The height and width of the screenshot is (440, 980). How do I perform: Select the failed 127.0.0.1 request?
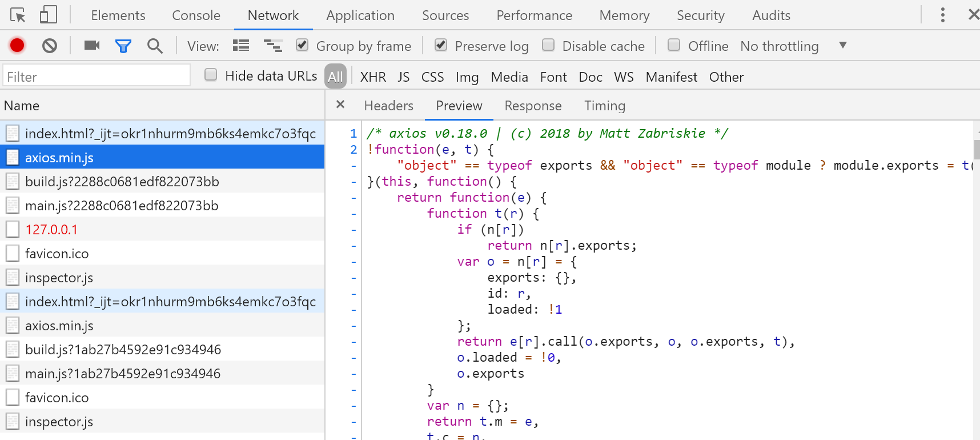point(51,230)
